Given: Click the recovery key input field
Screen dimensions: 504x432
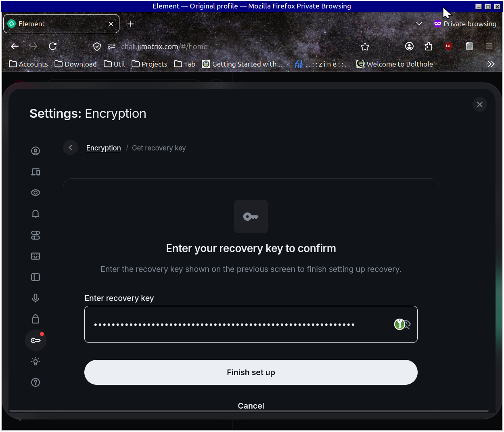Looking at the screenshot, I should click(x=251, y=324).
